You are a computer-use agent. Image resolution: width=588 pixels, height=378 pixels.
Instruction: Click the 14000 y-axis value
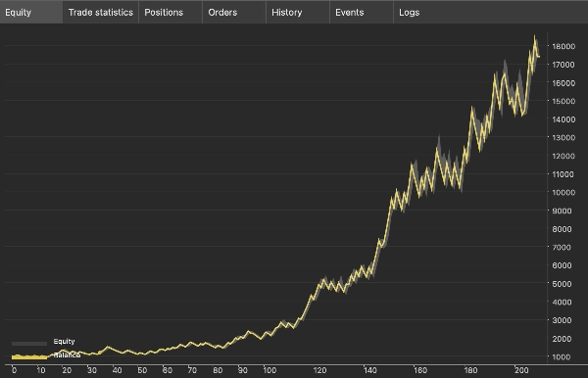coord(563,119)
